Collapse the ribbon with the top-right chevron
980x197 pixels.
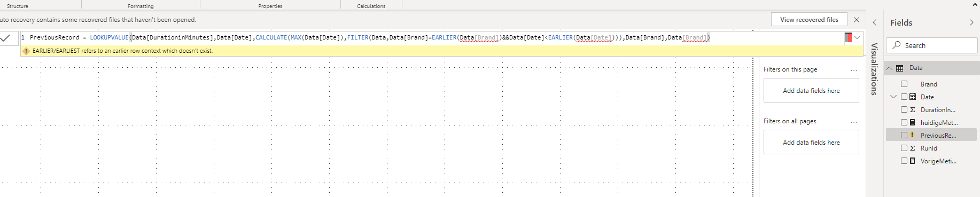pyautogui.click(x=975, y=4)
